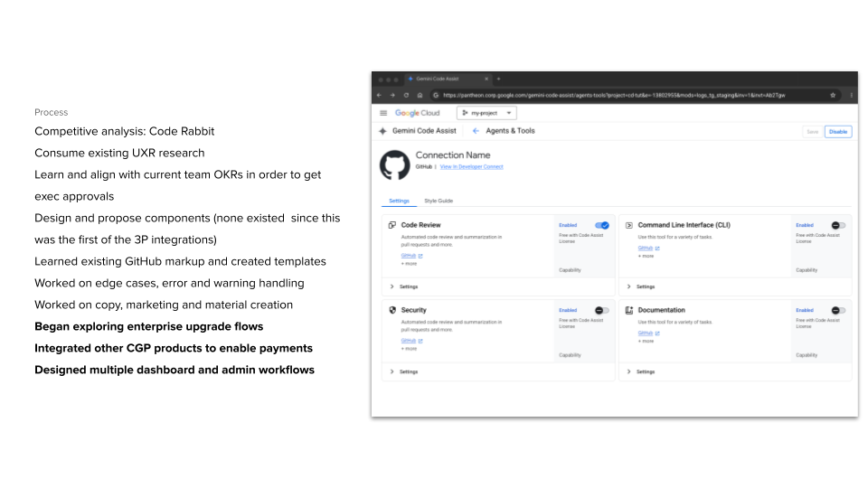Click the GitHub logo avatar
Image resolution: width=868 pixels, height=488 pixels.
pyautogui.click(x=394, y=165)
